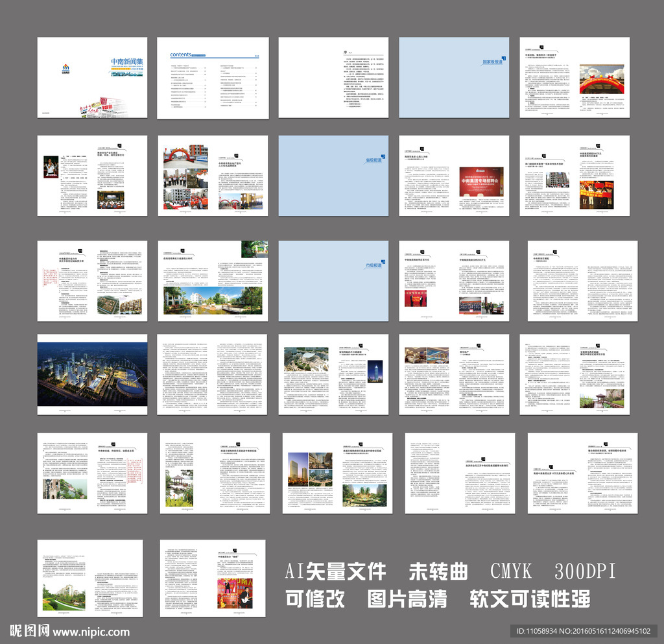Click the illuminated skyscraper night photo
Viewport: 664px width, 644px height.
[375, 372]
